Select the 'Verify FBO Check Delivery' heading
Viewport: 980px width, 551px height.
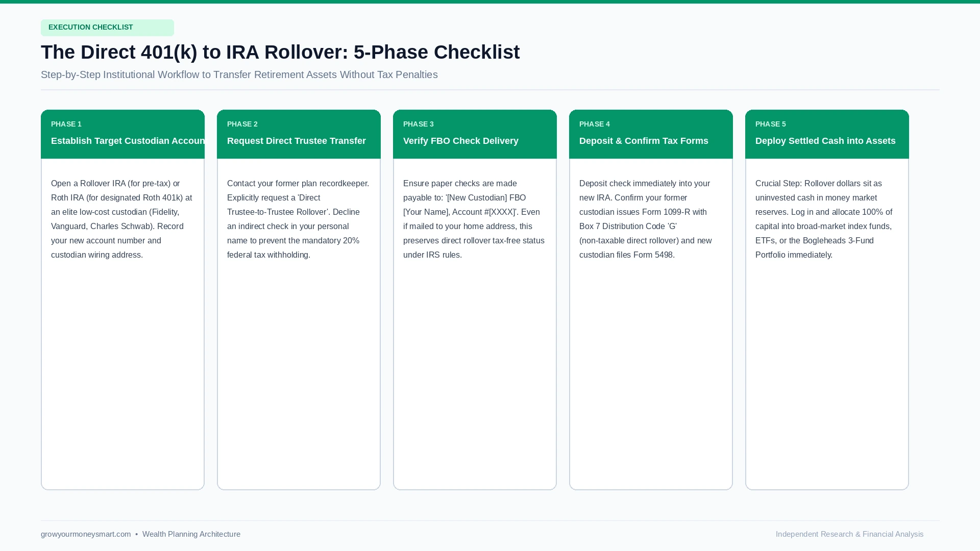[461, 141]
